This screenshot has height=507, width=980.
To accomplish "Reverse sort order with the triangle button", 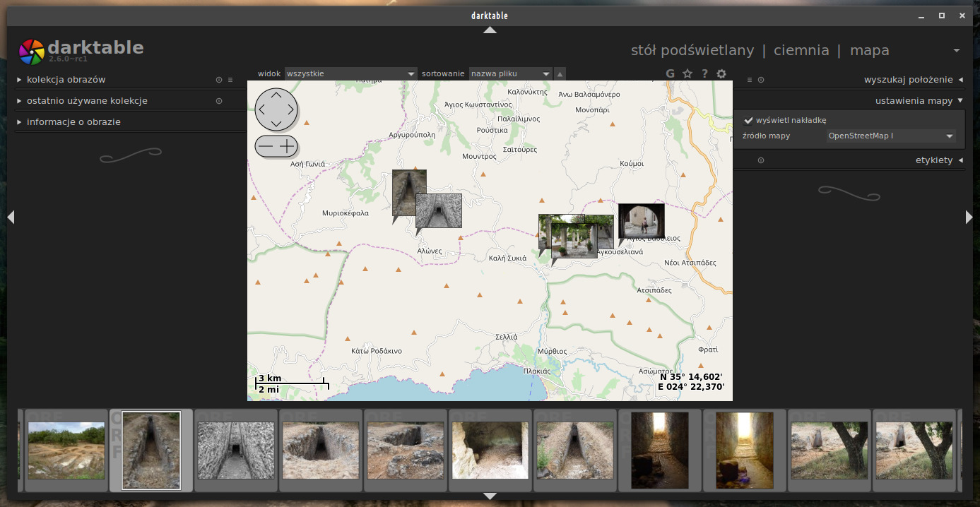I will pos(560,73).
